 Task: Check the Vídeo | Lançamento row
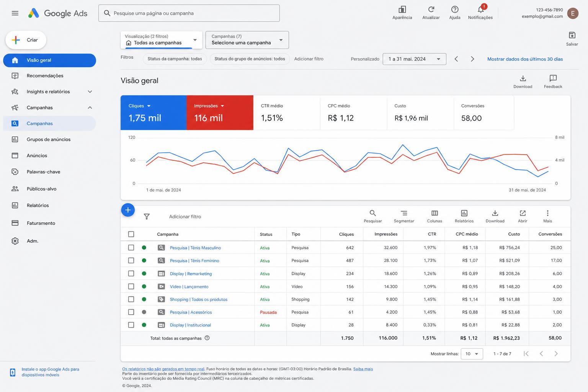tap(131, 286)
